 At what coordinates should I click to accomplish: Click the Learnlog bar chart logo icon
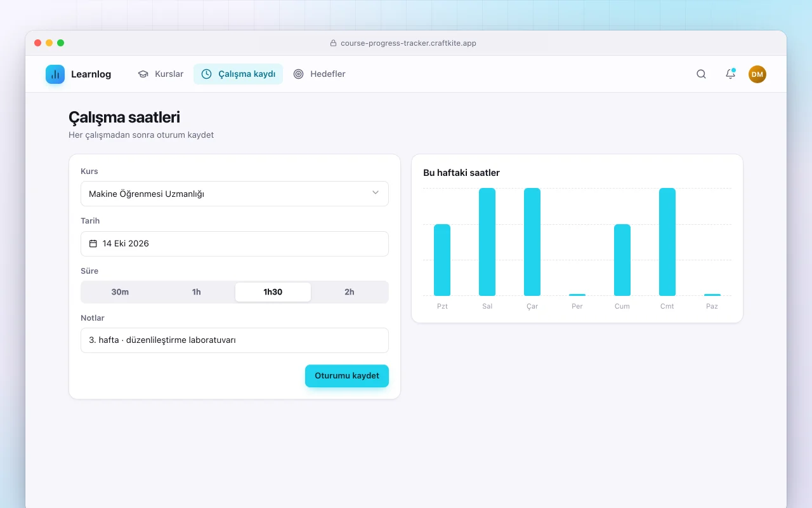55,74
